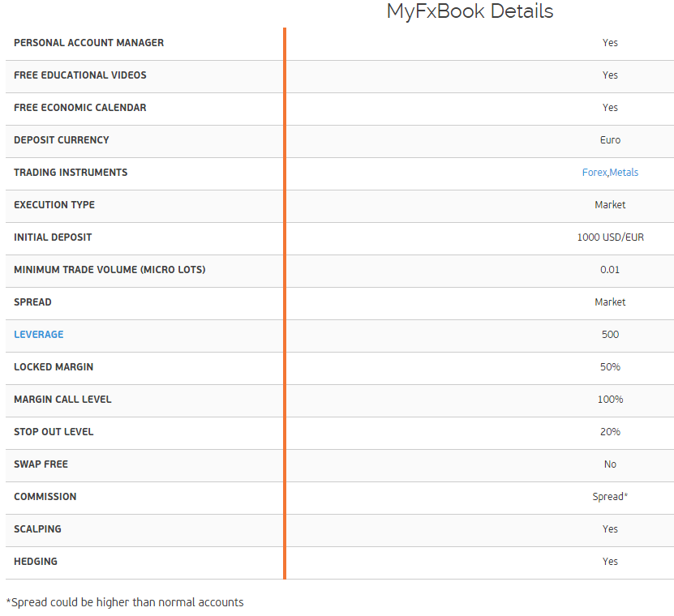Screen dimensions: 674x616
Task: Select the 1000 USD/EUR initial deposit value
Action: coord(610,237)
